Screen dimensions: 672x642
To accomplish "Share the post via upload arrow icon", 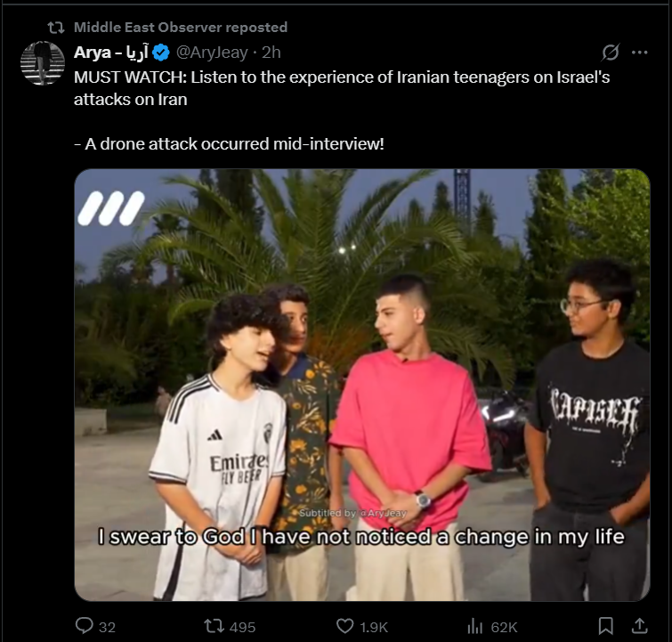I will (639, 626).
